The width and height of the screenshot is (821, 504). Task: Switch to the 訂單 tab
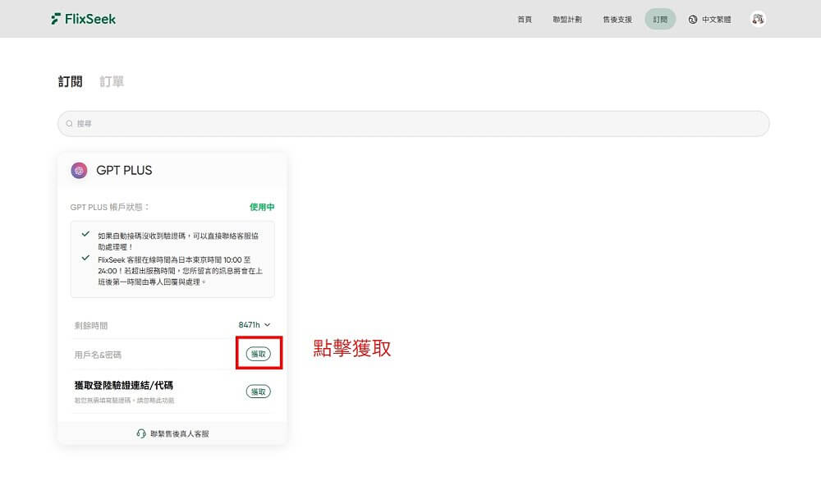pos(112,81)
